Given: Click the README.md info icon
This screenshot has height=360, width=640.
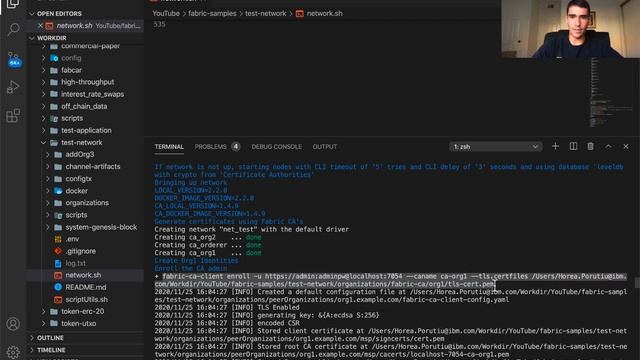Looking at the screenshot, I should 58,287.
